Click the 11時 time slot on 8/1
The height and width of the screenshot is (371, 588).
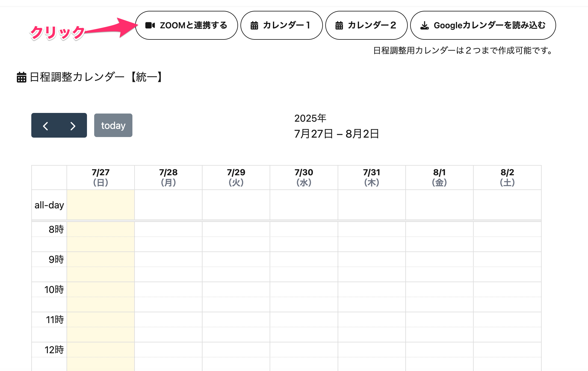click(x=439, y=320)
